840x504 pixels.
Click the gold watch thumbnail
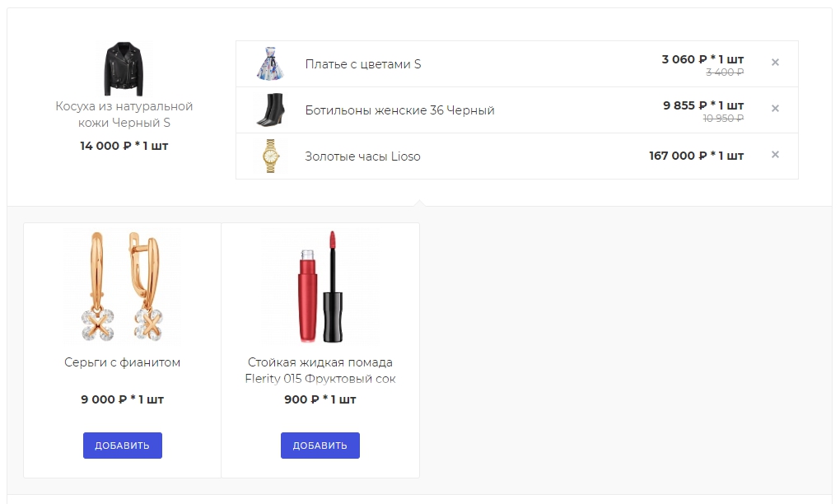coord(271,156)
